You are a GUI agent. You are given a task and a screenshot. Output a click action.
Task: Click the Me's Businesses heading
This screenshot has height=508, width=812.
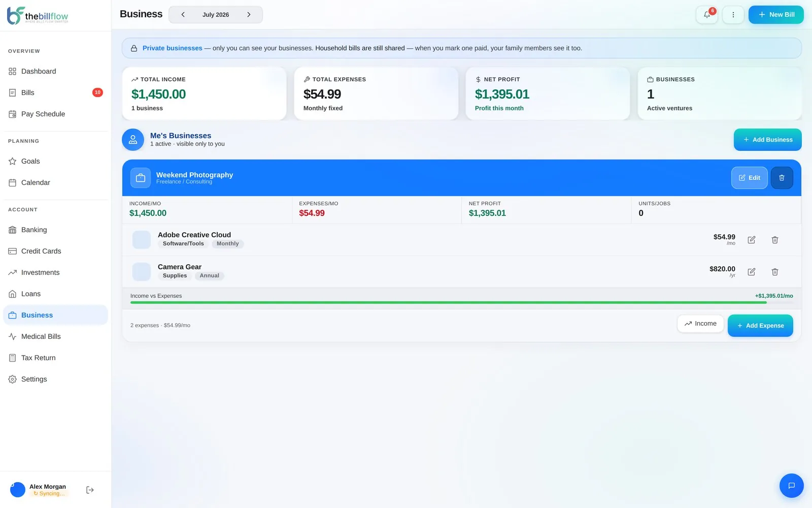tap(181, 136)
